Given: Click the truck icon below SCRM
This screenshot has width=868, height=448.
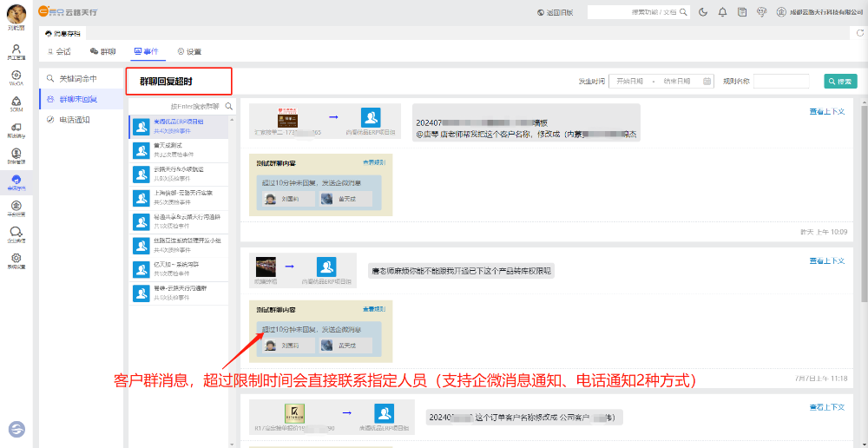Looking at the screenshot, I should [x=16, y=128].
